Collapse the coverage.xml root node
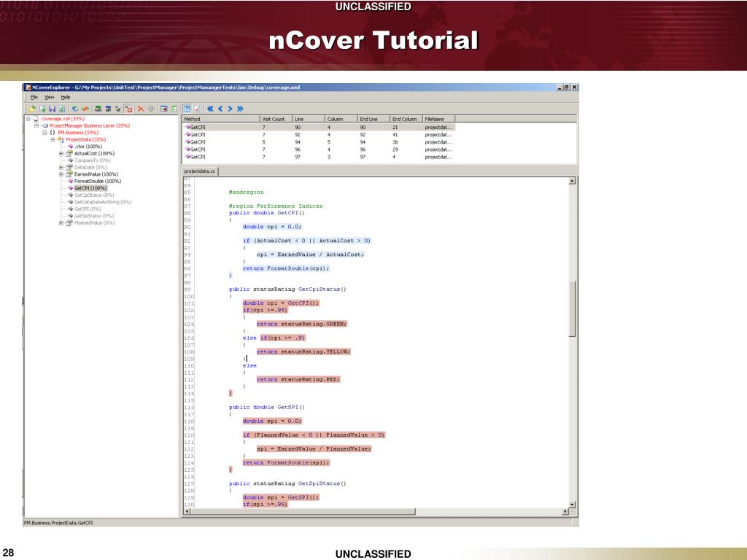Viewport: 747px width, 560px height. (28, 119)
